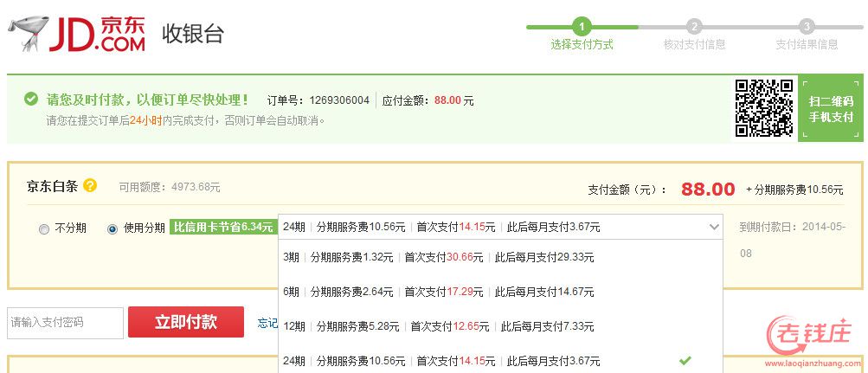Click the 支付结果信息 step label
The width and height of the screenshot is (868, 373).
[x=807, y=45]
